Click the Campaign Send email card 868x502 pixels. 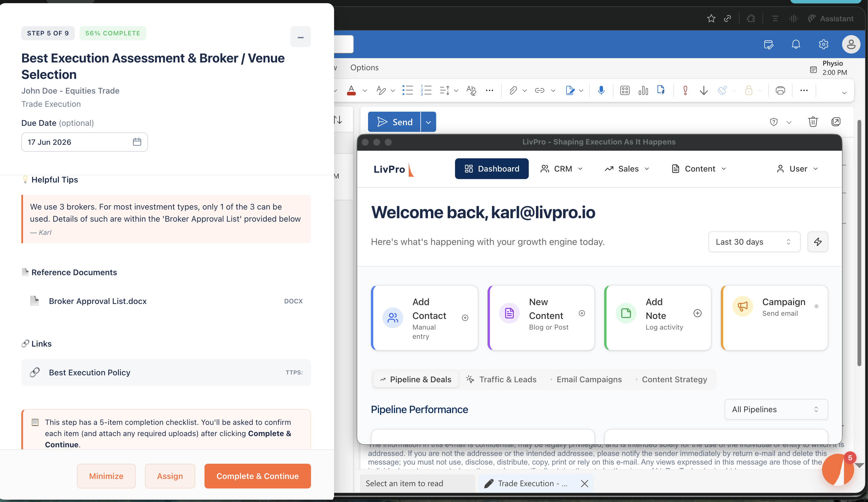tap(774, 317)
